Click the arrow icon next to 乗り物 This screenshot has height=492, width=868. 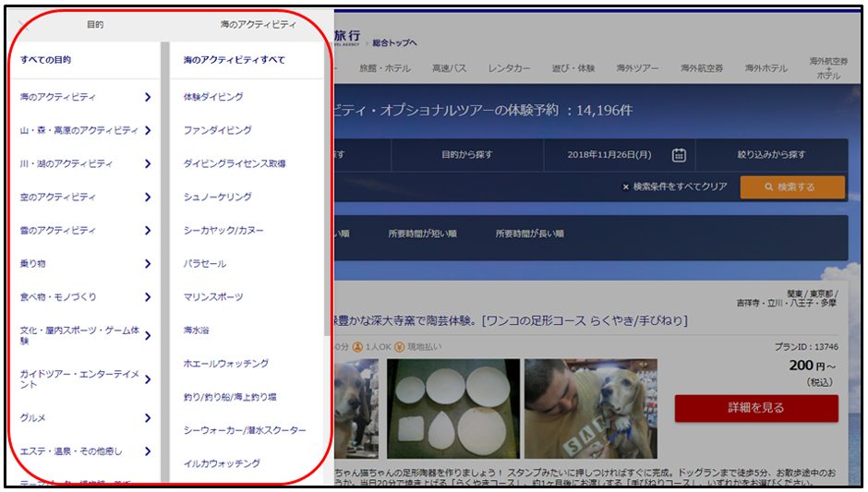point(148,264)
